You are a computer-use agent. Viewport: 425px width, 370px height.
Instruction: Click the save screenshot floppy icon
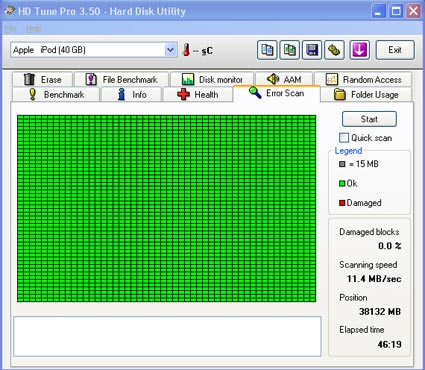click(312, 50)
